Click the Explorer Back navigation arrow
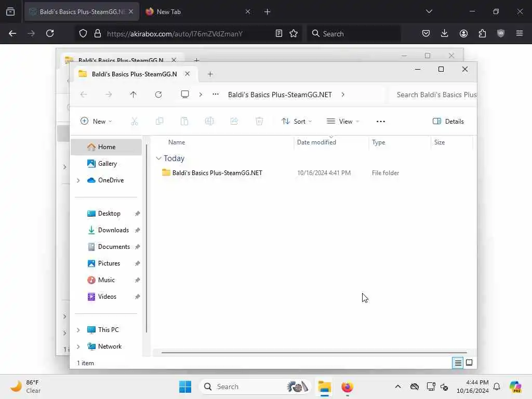Viewport: 532px width, 399px height. click(84, 95)
